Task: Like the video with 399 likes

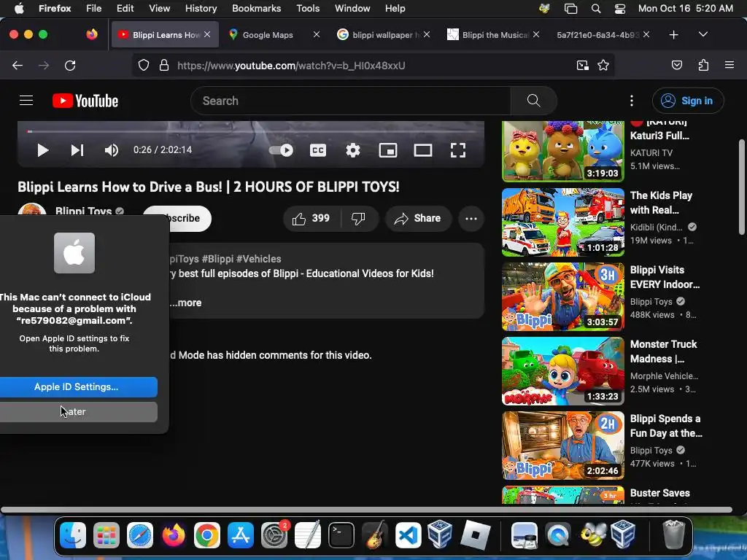Action: (311, 218)
